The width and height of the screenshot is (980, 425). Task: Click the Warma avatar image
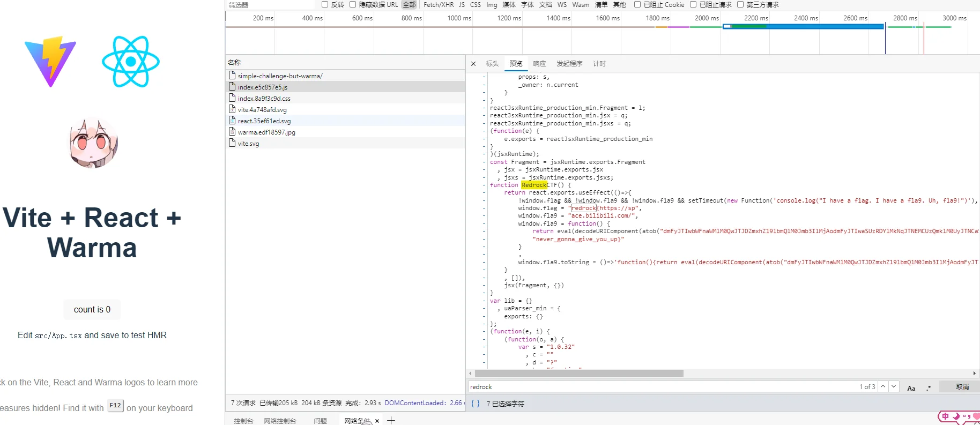click(93, 143)
